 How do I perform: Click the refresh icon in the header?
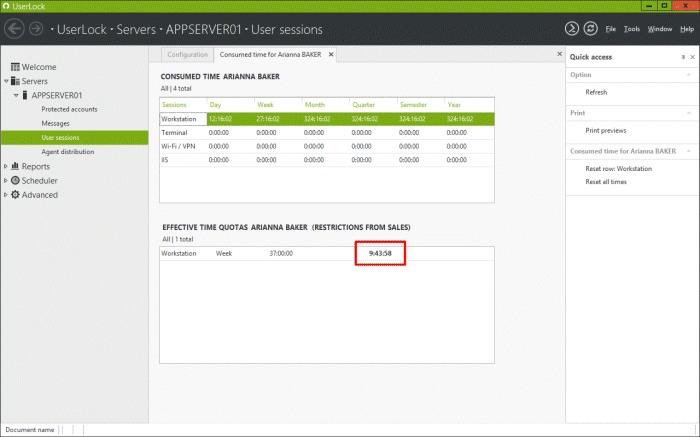(591, 29)
